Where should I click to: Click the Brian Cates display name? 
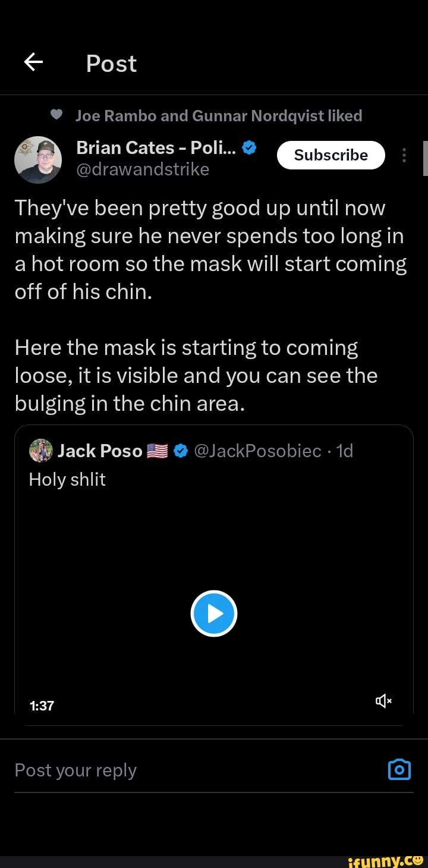(x=156, y=148)
